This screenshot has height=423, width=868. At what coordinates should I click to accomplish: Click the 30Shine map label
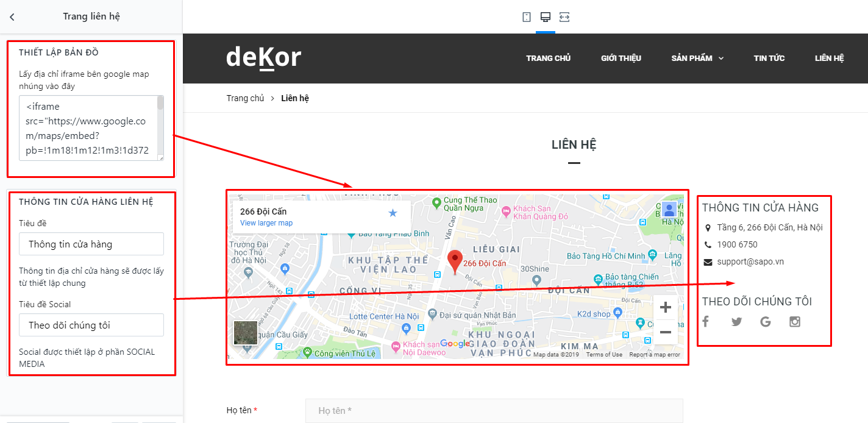pyautogui.click(x=535, y=268)
